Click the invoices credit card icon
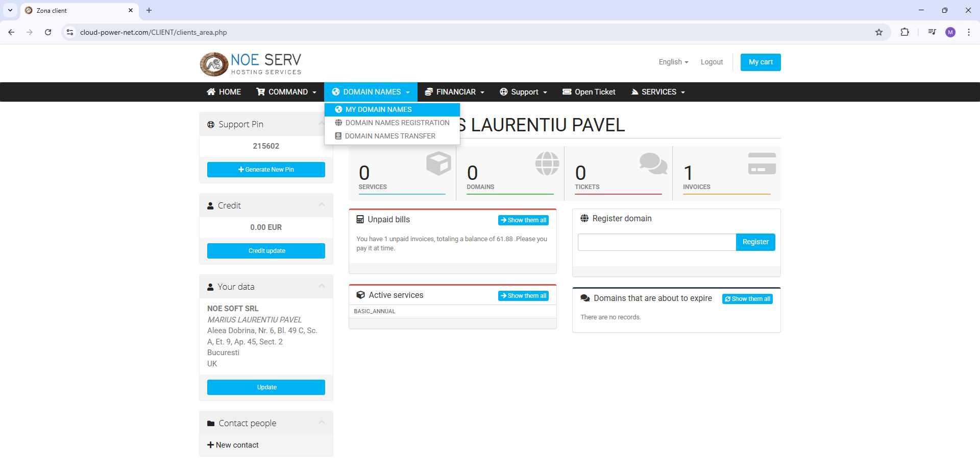The image size is (980, 466). coord(762,164)
